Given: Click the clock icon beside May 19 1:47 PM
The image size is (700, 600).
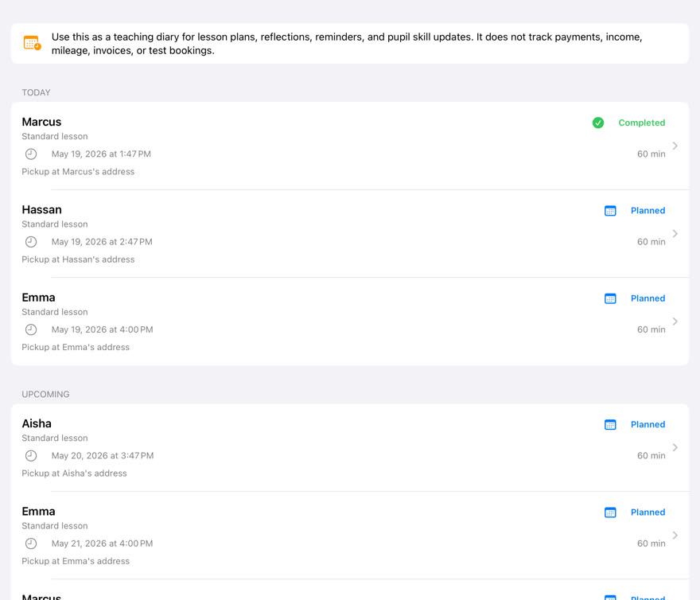Looking at the screenshot, I should [31, 154].
